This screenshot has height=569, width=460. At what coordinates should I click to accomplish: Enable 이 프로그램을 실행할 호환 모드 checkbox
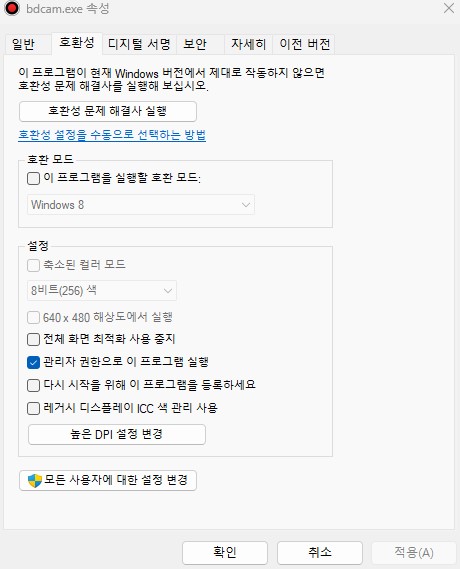pyautogui.click(x=33, y=179)
